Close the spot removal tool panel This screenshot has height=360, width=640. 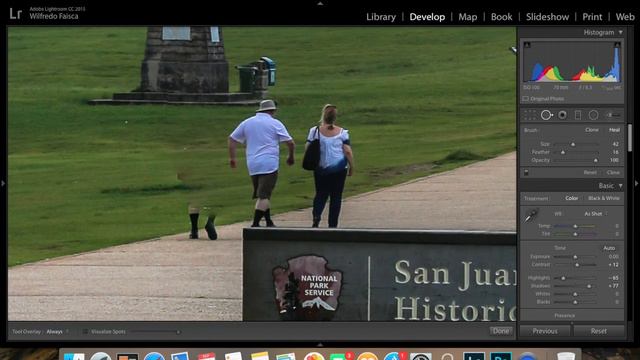pos(613,173)
